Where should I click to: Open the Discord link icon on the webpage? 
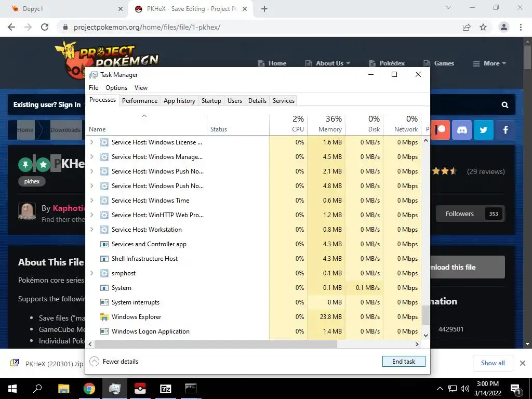coord(462,129)
